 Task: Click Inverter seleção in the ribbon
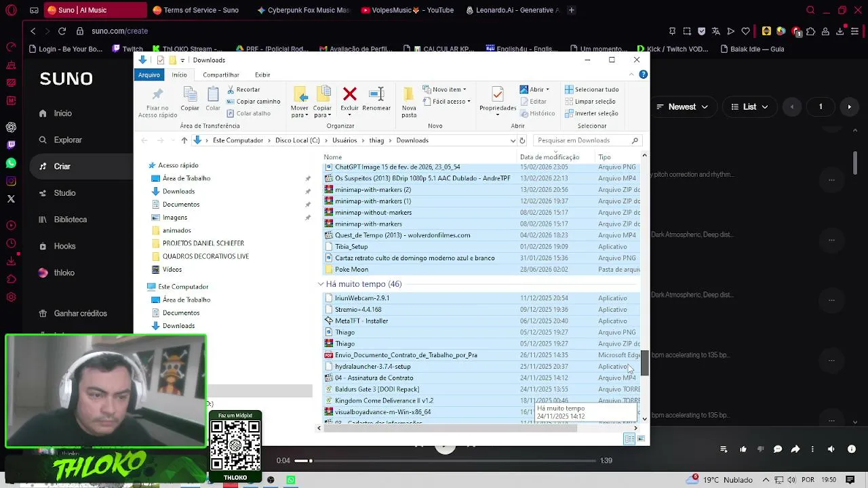click(x=591, y=114)
